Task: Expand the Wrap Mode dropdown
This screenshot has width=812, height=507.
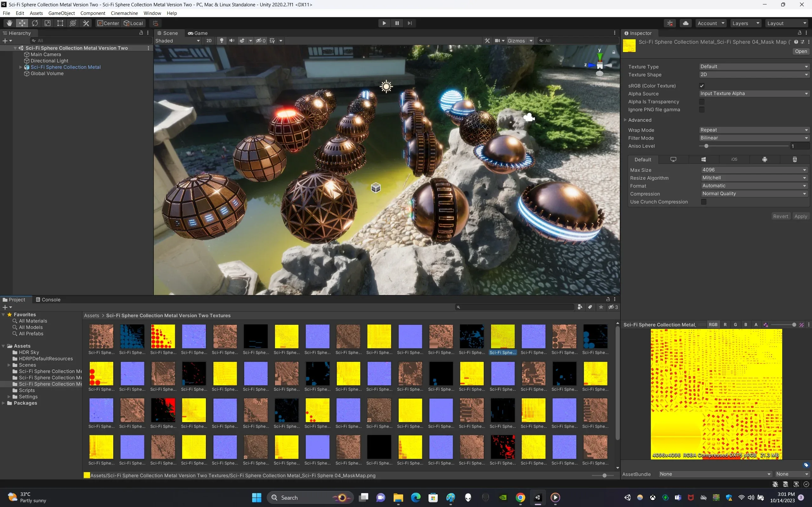Action: point(754,130)
